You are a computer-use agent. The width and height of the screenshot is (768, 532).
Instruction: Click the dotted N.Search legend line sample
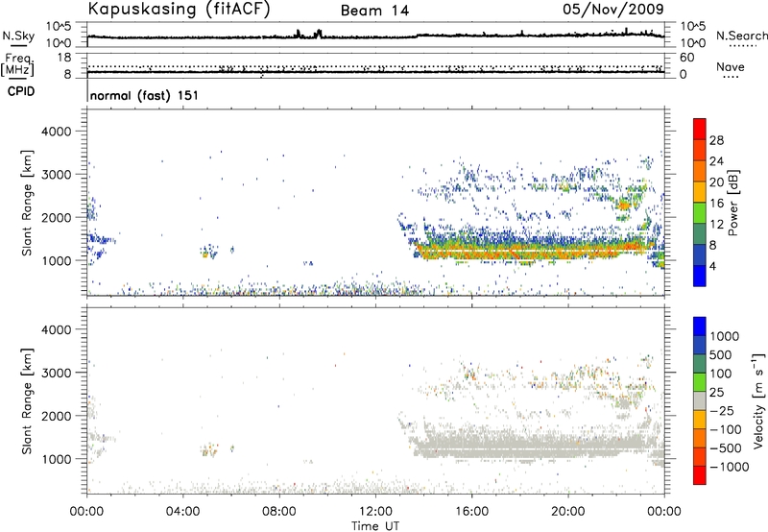pyautogui.click(x=742, y=46)
